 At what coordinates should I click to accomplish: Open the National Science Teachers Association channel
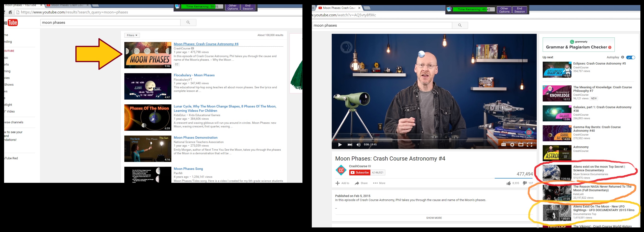[x=199, y=142]
